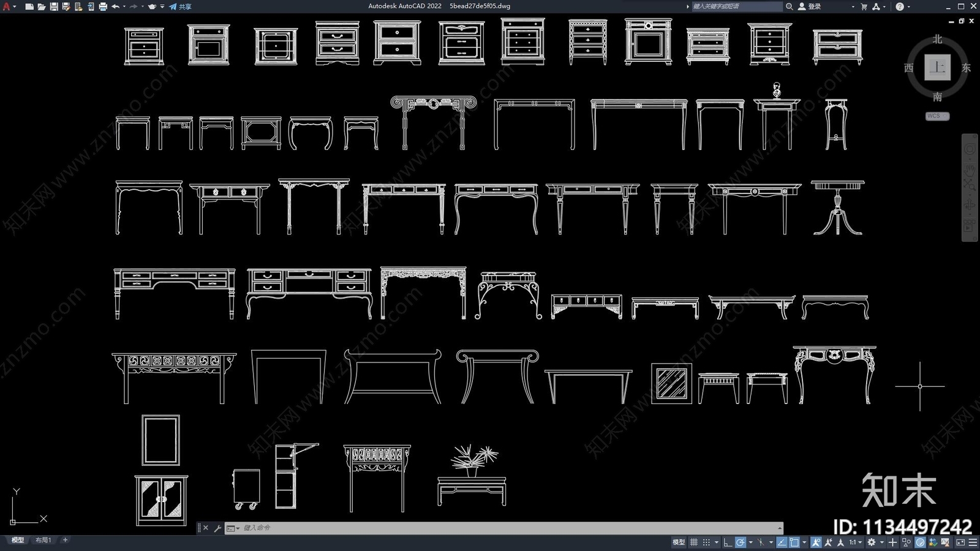The height and width of the screenshot is (551, 980).
Task: Click the ViewCube top face 上
Action: 937,67
